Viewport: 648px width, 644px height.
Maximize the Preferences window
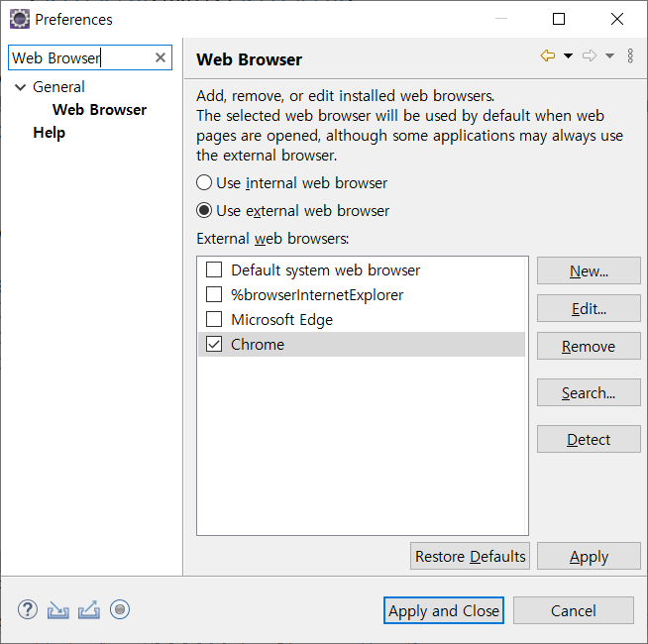[559, 19]
